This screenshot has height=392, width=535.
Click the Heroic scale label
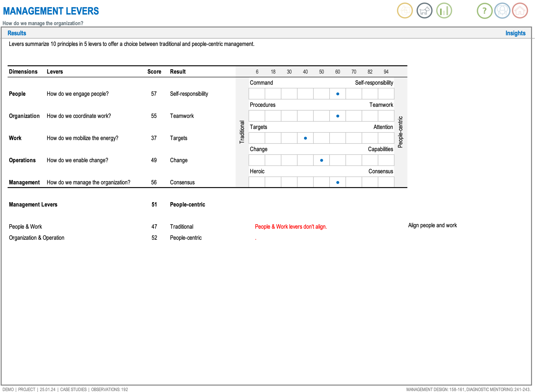pos(257,171)
